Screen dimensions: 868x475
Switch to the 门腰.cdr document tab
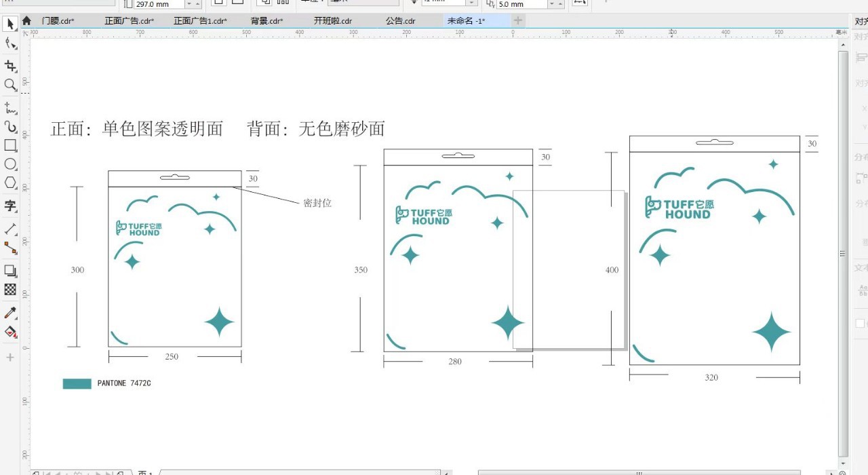pyautogui.click(x=58, y=21)
